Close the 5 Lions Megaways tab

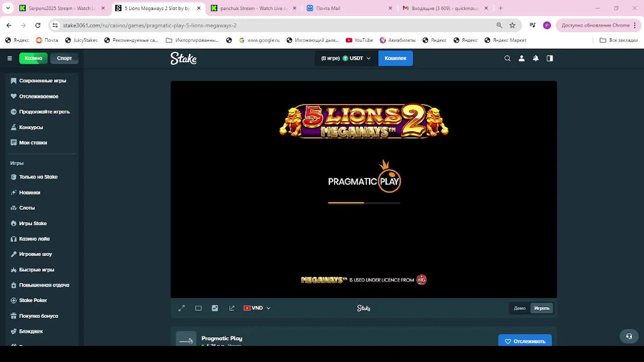(x=198, y=8)
